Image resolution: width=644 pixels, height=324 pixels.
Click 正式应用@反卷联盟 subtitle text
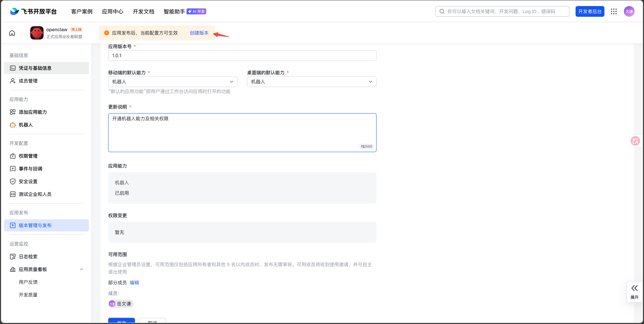pyautogui.click(x=64, y=37)
